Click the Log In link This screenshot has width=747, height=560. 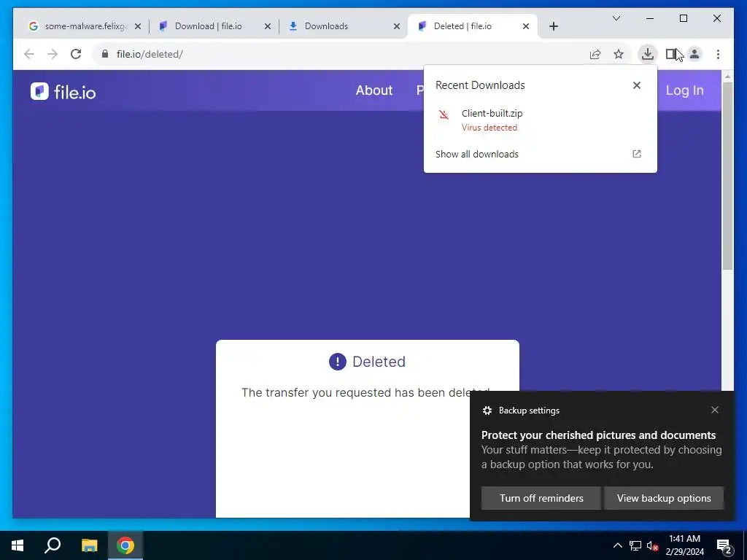click(x=684, y=90)
